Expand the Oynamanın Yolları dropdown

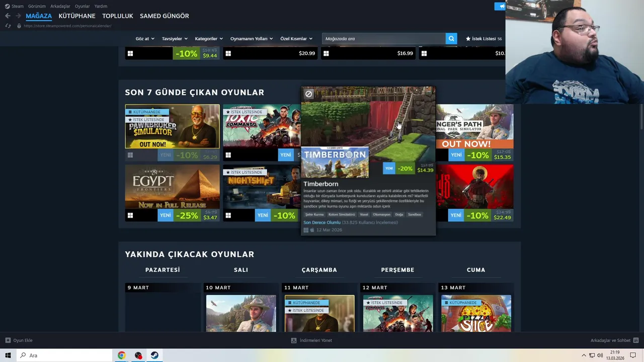click(252, 39)
